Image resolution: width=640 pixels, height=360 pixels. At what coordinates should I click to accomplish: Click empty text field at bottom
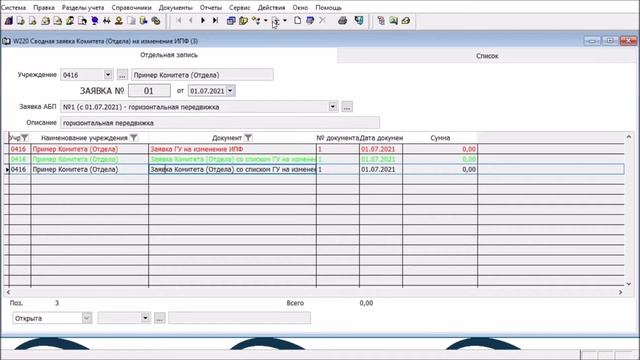tap(239, 318)
